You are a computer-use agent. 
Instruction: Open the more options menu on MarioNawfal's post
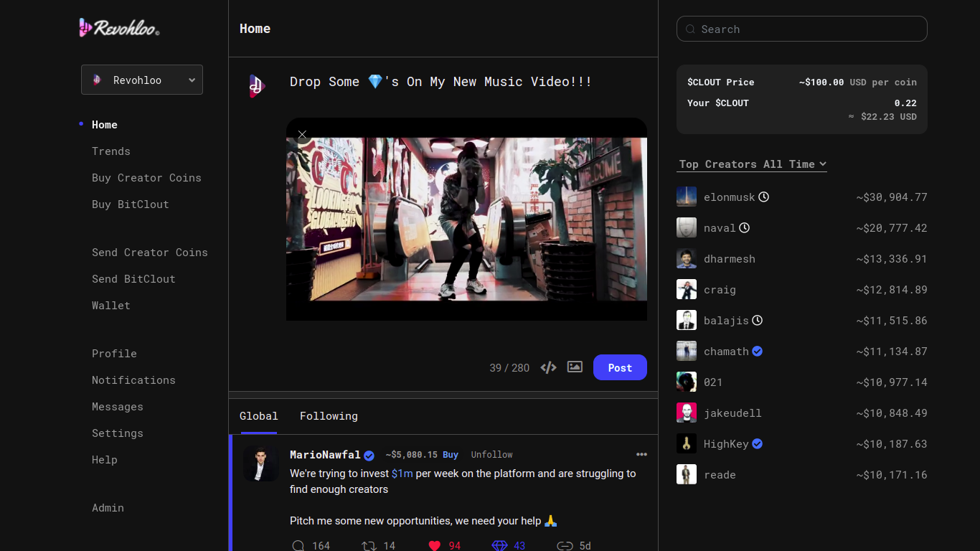coord(641,454)
